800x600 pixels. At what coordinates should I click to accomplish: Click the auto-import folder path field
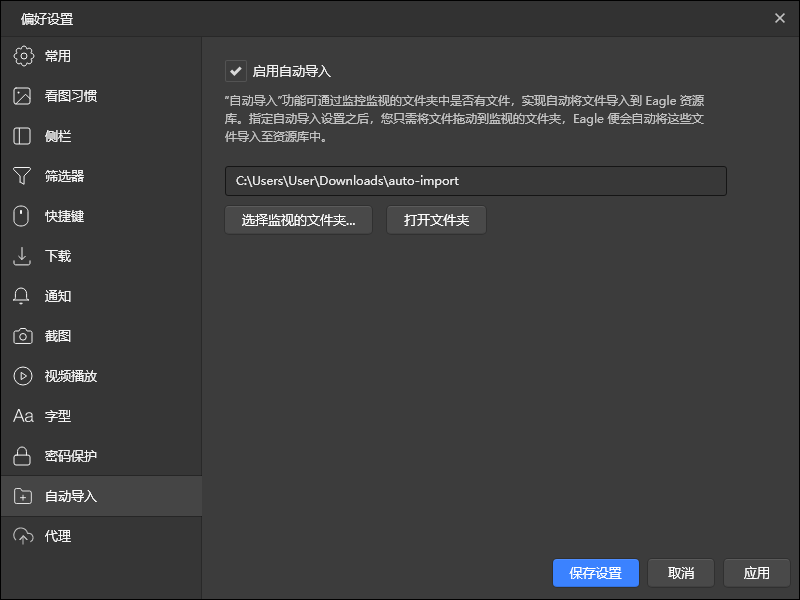click(x=476, y=181)
